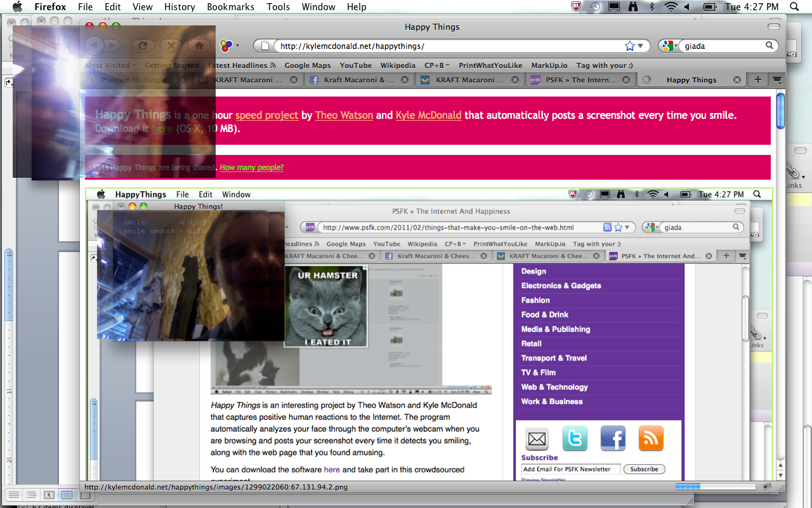The height and width of the screenshot is (508, 812).
Task: Click the Reload page button
Action: 143,46
